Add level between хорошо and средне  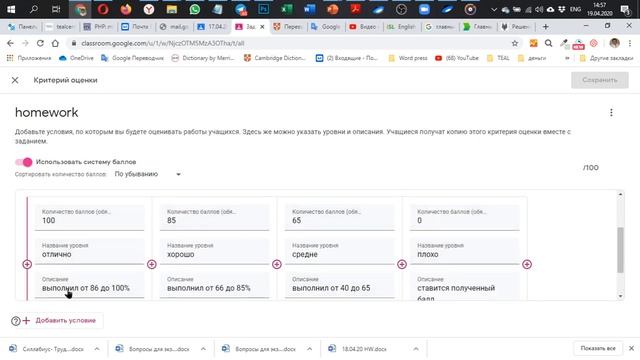[x=277, y=264]
